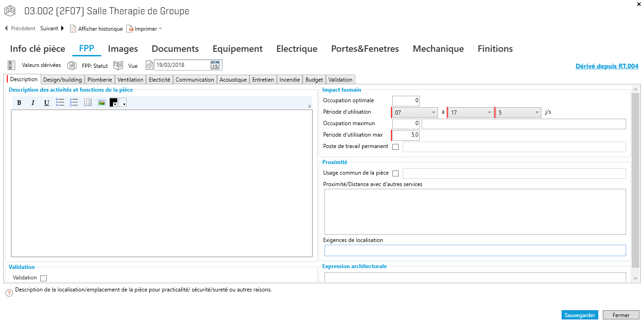Screen dimensions: 644x324
Task: Check the Poste de travail permanent box
Action: pyautogui.click(x=395, y=147)
